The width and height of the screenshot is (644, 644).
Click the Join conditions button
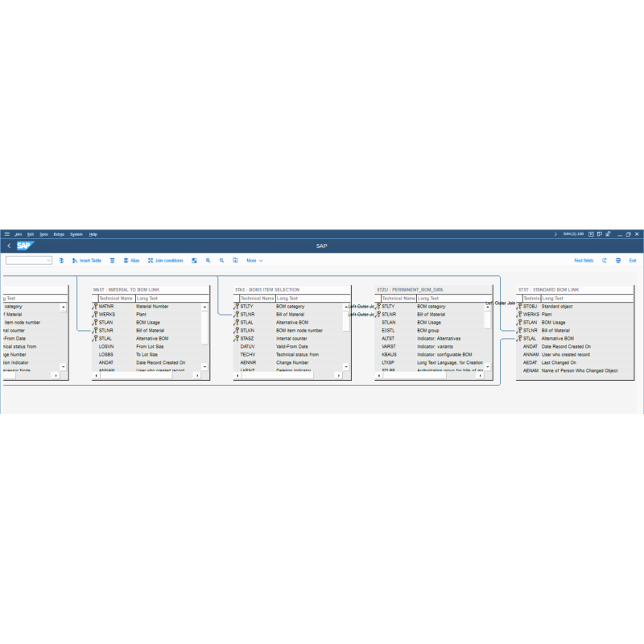(165, 261)
